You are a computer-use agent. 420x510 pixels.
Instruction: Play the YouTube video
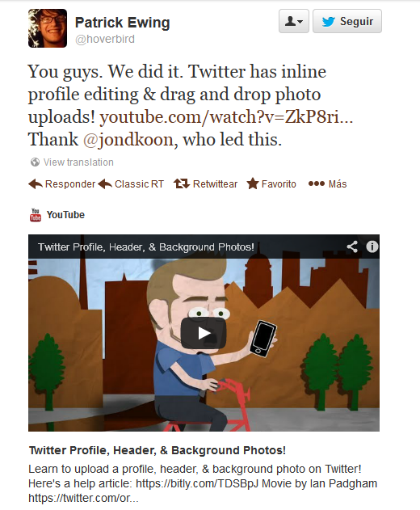(x=204, y=333)
